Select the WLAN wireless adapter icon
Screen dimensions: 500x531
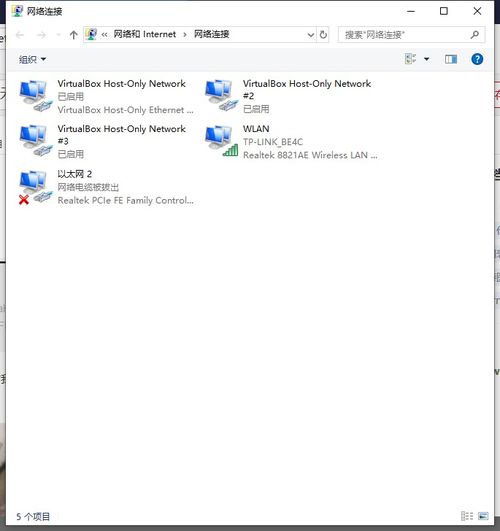(222, 141)
